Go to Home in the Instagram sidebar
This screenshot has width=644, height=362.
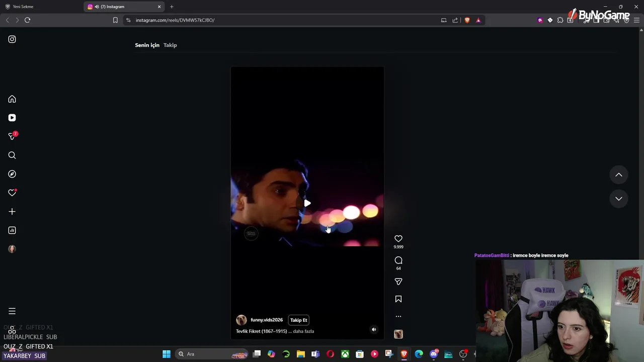click(x=12, y=99)
